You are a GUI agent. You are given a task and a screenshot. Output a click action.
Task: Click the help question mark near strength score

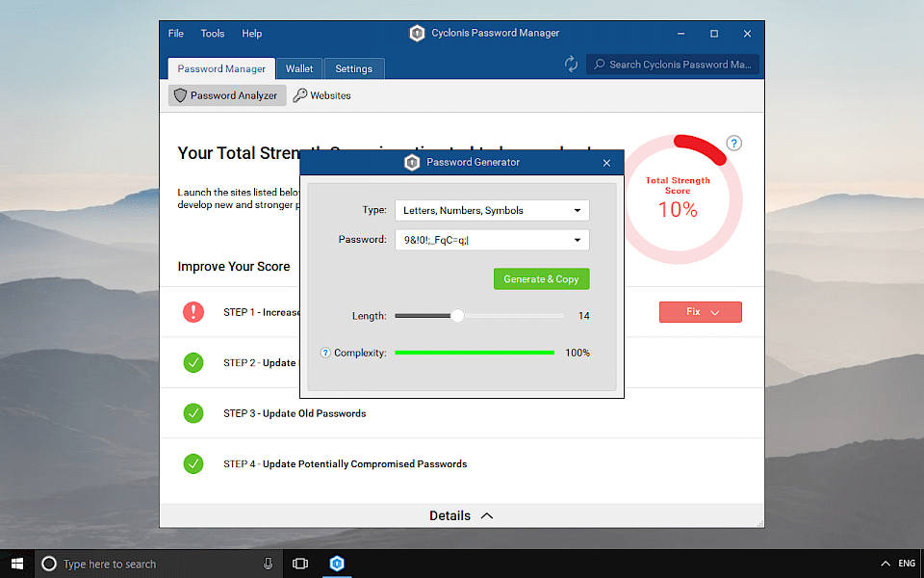click(x=733, y=143)
